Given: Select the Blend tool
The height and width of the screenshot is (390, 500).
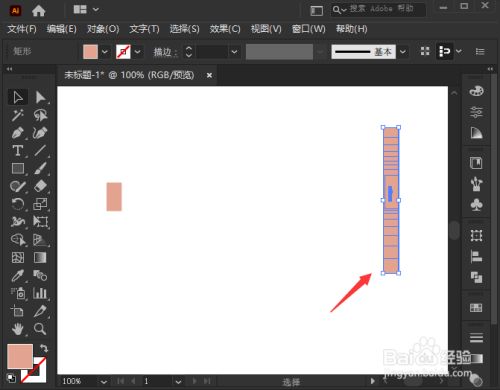Looking at the screenshot, I should [40, 275].
